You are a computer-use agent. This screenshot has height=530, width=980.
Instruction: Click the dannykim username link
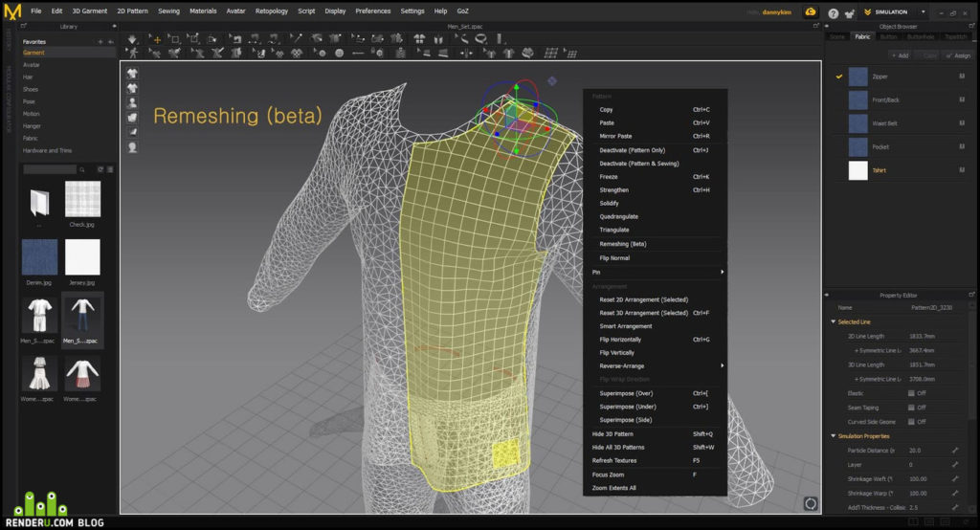point(777,11)
